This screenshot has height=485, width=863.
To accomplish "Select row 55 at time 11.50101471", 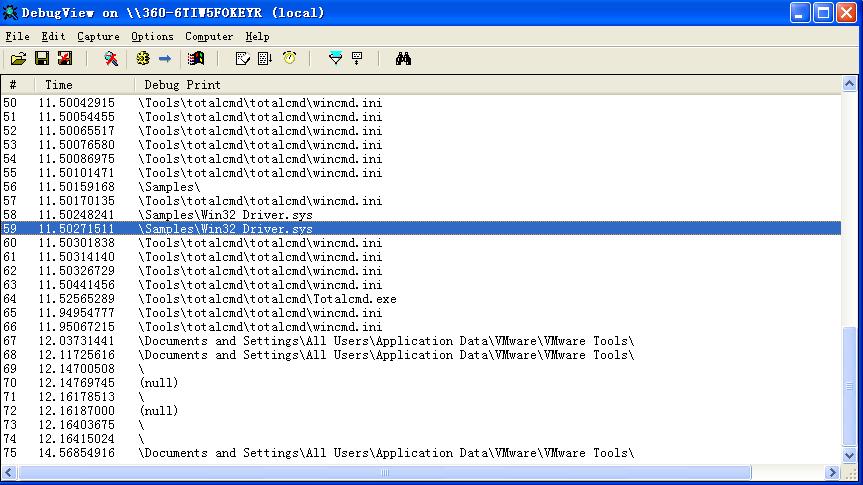I will click(x=420, y=173).
